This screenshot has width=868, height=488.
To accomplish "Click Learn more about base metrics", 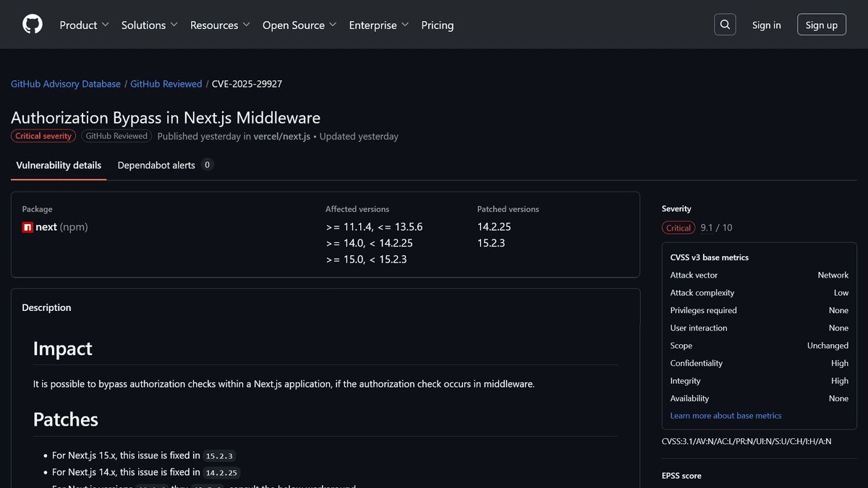I will tap(726, 416).
